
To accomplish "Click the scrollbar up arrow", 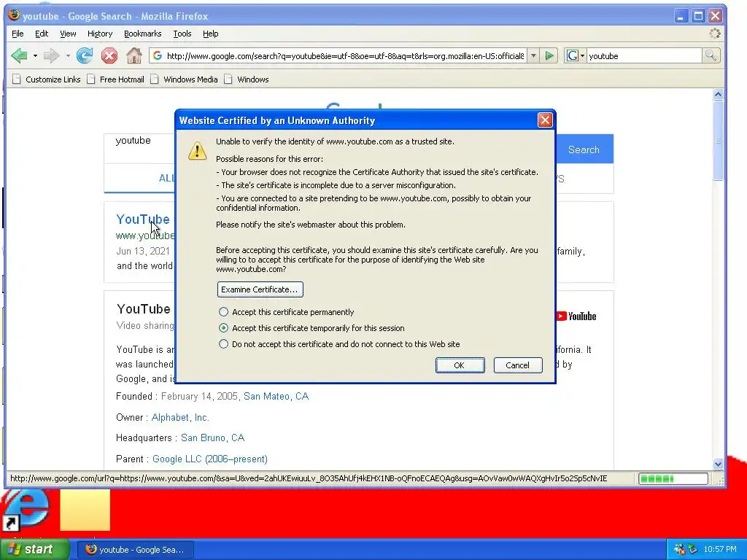I will 719,94.
